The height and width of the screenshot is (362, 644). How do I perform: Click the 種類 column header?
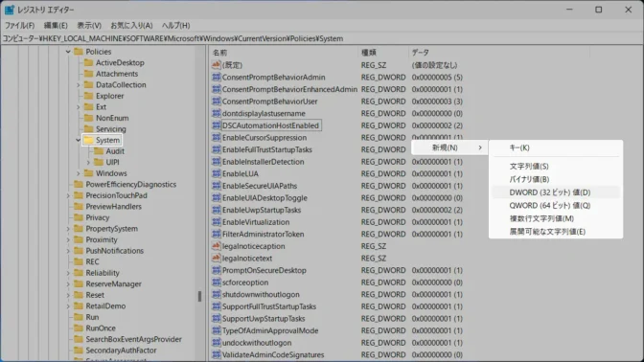tap(383, 53)
